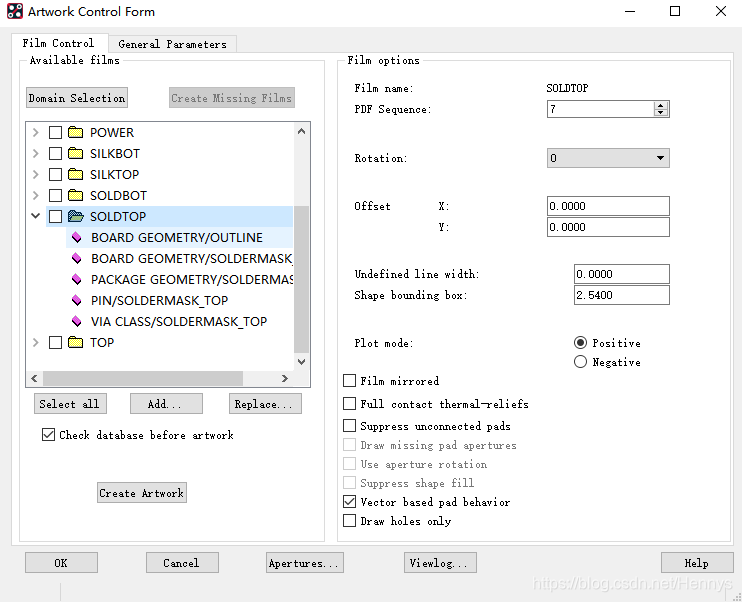Open the Apertures dialog button
The height and width of the screenshot is (602, 742).
point(305,563)
